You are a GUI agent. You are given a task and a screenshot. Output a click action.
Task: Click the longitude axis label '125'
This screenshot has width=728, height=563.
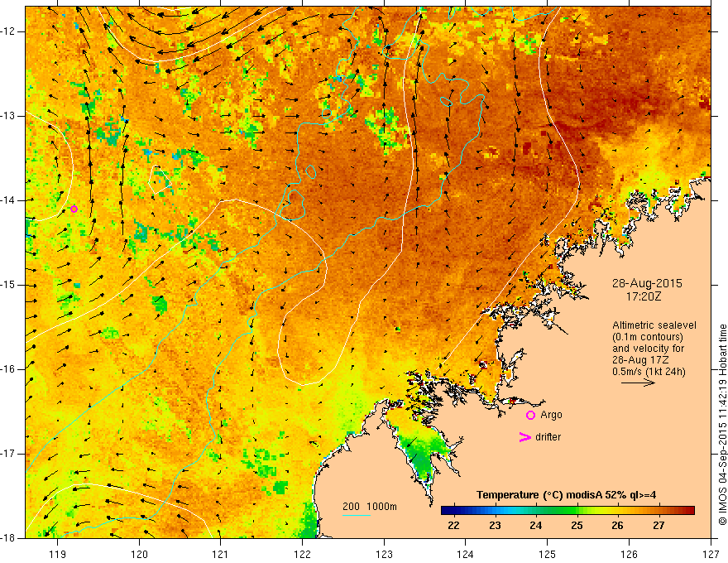point(548,554)
